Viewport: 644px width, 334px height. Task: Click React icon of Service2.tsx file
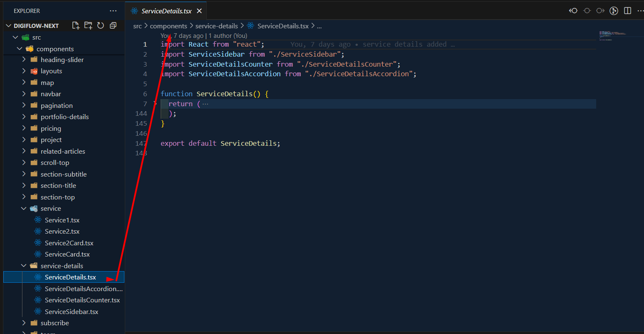[38, 231]
